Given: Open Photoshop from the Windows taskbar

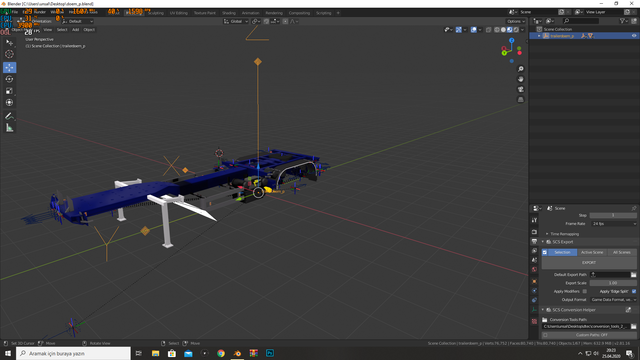Looking at the screenshot, I should point(270,353).
